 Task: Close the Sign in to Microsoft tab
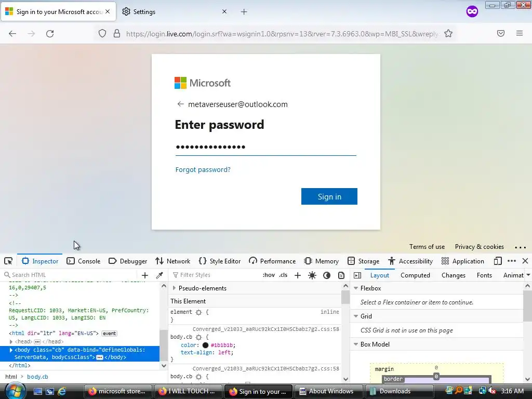(108, 11)
